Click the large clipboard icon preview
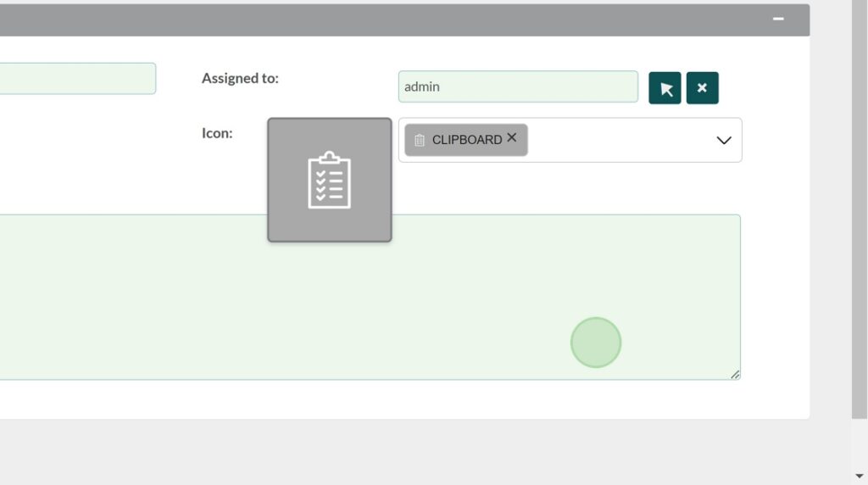 (330, 180)
